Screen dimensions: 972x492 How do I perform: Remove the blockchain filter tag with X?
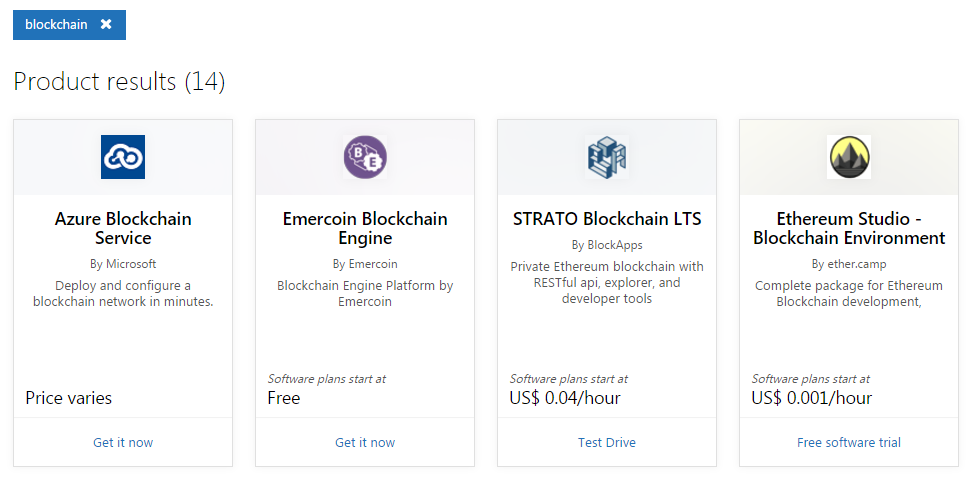[x=106, y=25]
